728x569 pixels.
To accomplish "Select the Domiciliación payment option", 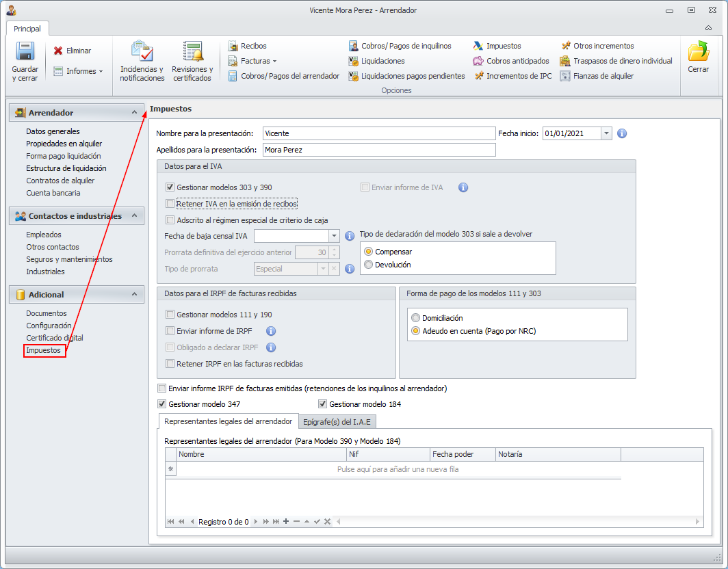I will (x=415, y=318).
